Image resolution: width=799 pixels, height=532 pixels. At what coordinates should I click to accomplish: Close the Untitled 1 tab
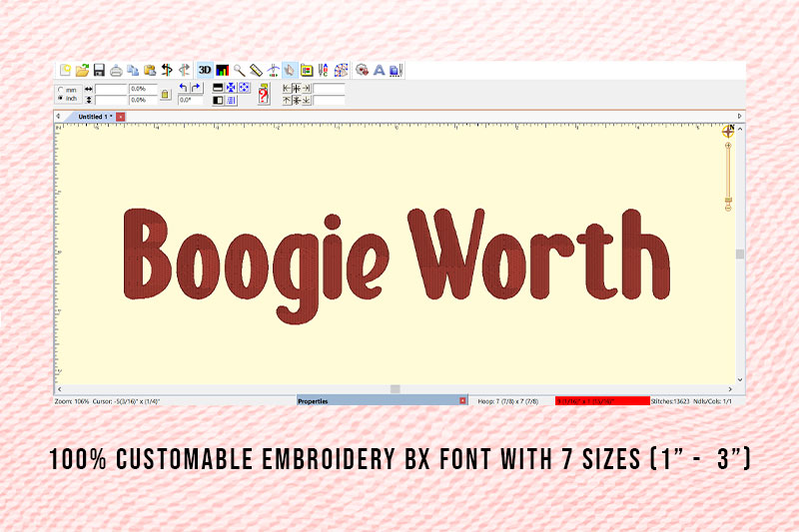[120, 117]
